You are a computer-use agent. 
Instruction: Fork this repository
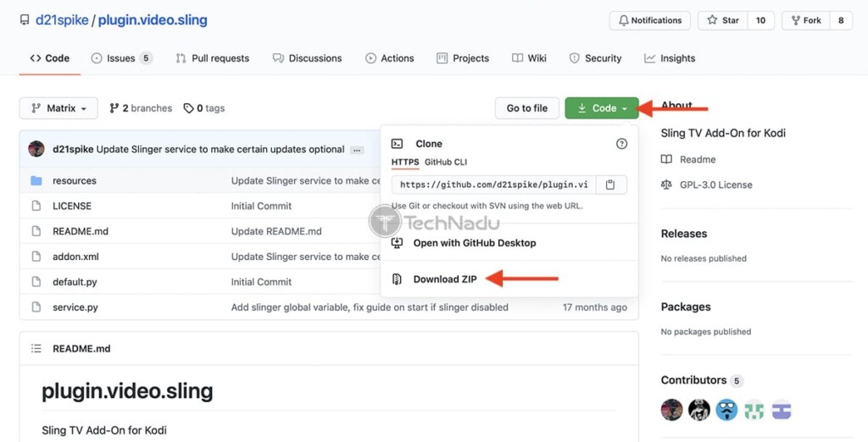click(805, 20)
